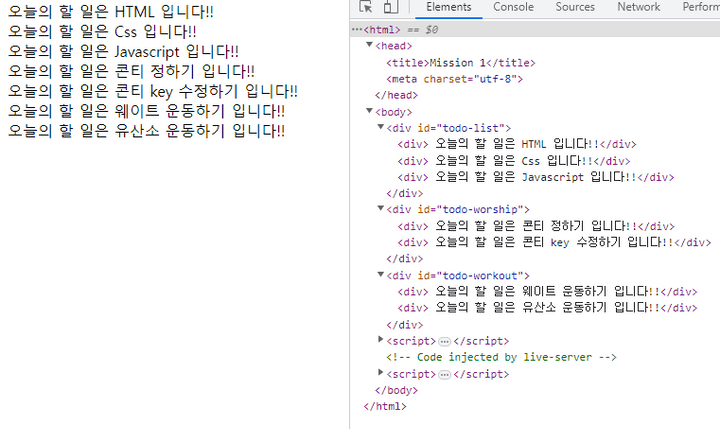This screenshot has height=429, width=720.
Task: Expand the first script element
Action: 380,341
